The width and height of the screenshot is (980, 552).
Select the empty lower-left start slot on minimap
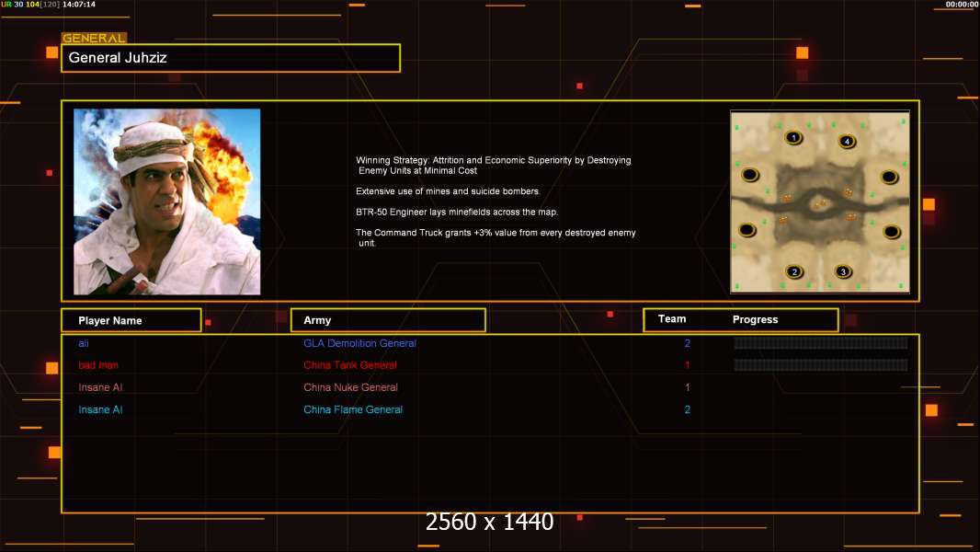coord(746,231)
